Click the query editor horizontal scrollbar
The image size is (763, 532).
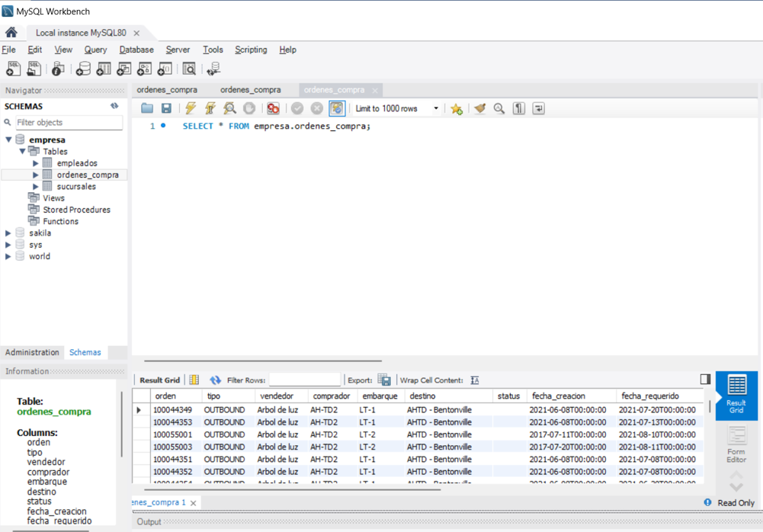(263, 361)
